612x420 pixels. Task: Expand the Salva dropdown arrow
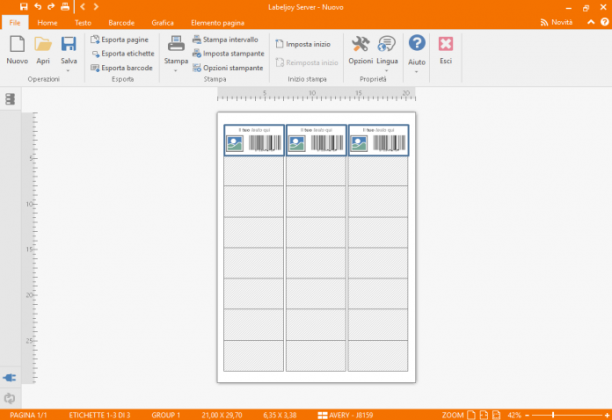tap(68, 71)
